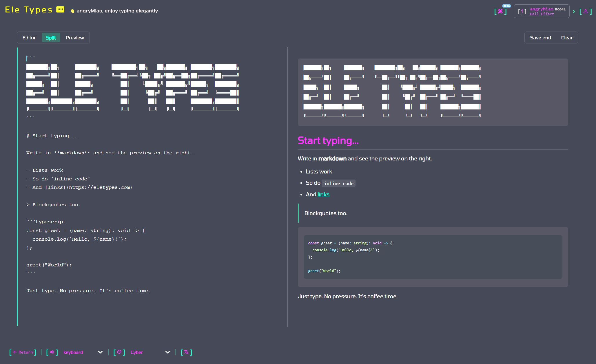The width and height of the screenshot is (596, 364).
Task: Click 'console.log' line in the editor
Action: pos(79,239)
